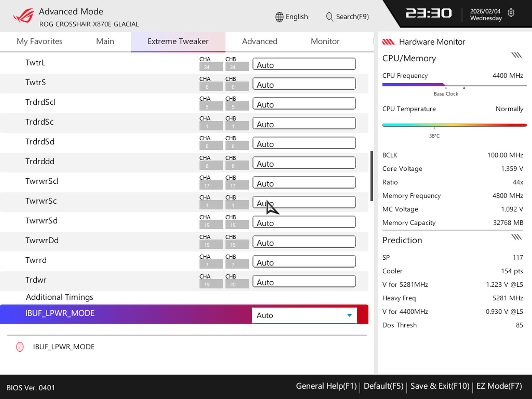Open the TwtrL Auto dropdown
This screenshot has width=532, height=399.
point(304,64)
